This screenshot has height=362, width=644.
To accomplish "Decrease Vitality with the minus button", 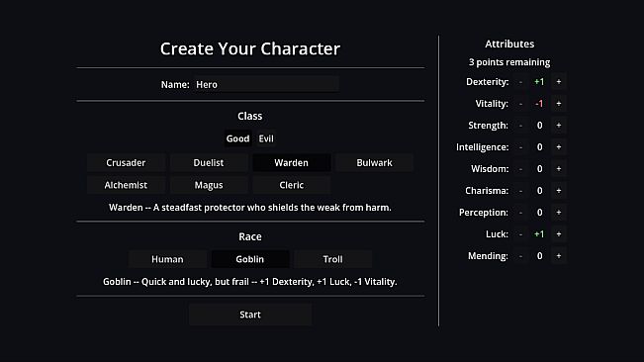I will pyautogui.click(x=520, y=104).
